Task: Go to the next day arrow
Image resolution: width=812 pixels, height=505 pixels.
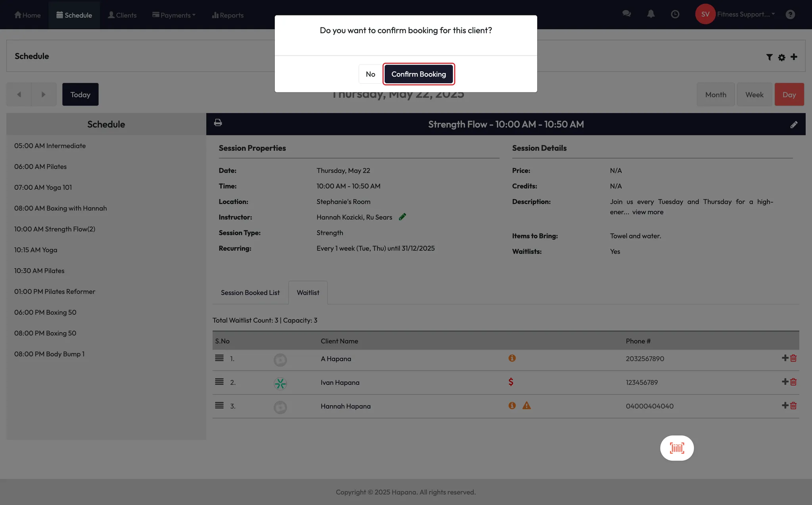Action: [x=44, y=94]
